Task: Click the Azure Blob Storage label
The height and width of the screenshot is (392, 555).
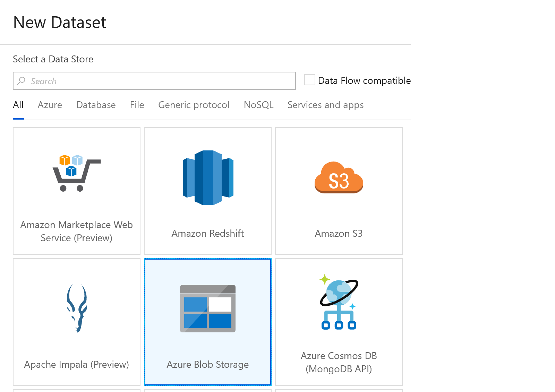Action: click(x=208, y=365)
